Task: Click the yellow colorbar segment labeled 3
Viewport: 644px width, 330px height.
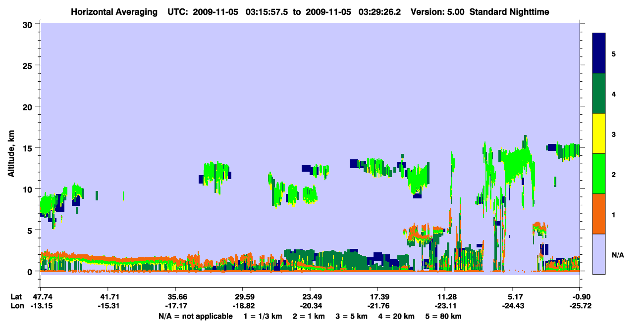Action: [599, 134]
